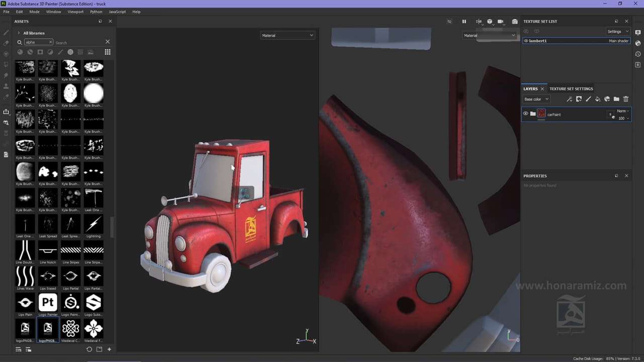Open Shader settings icon in right dock

638,43
